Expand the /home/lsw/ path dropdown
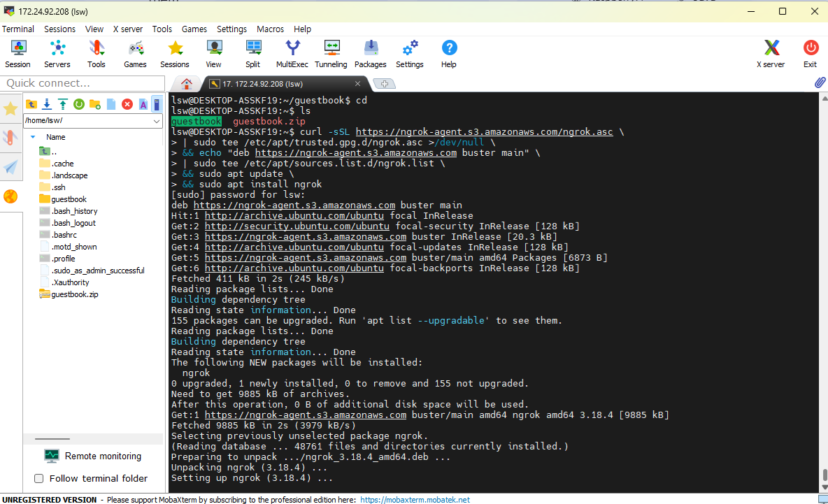Image resolution: width=828 pixels, height=504 pixels. coord(157,121)
